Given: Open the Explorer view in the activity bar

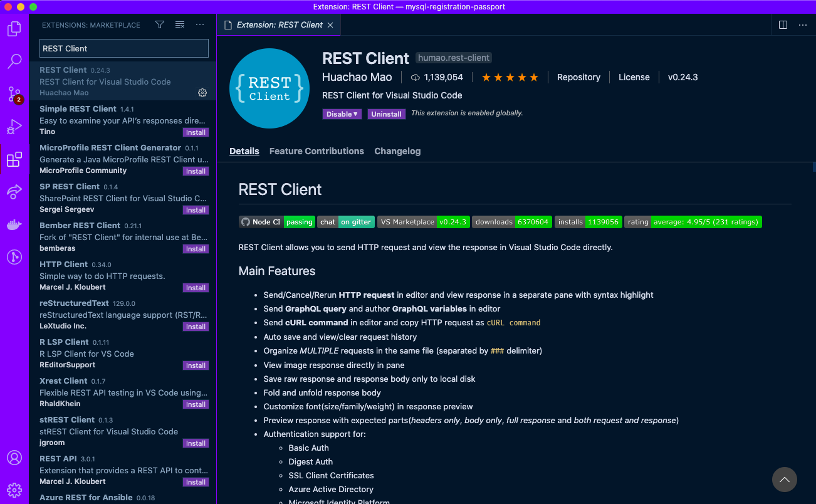Looking at the screenshot, I should tap(14, 28).
